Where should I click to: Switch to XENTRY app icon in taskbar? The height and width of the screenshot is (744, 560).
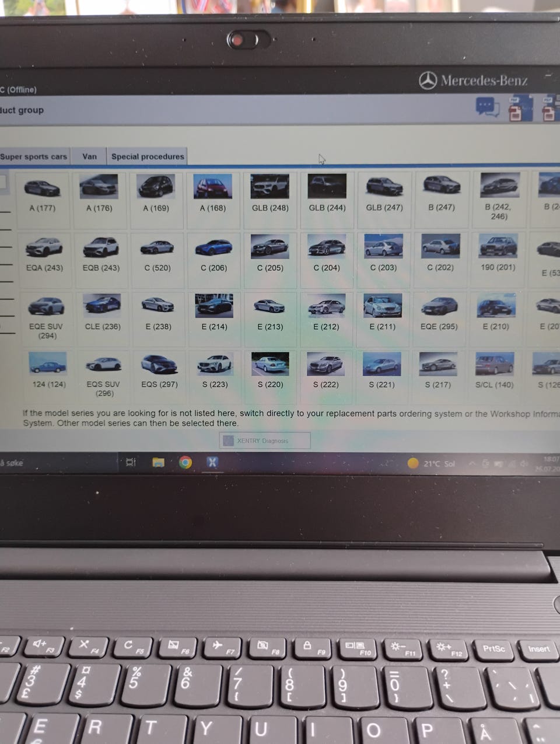(212, 462)
